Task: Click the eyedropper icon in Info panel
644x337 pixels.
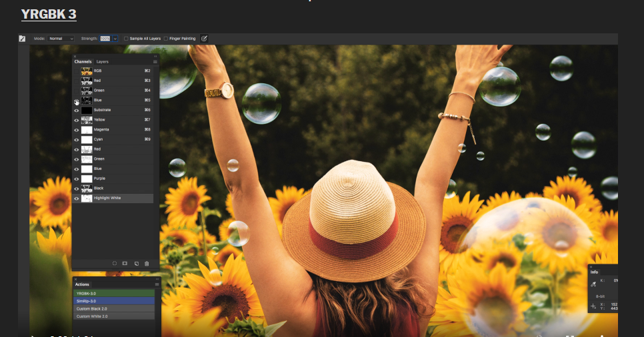Action: coord(593,284)
